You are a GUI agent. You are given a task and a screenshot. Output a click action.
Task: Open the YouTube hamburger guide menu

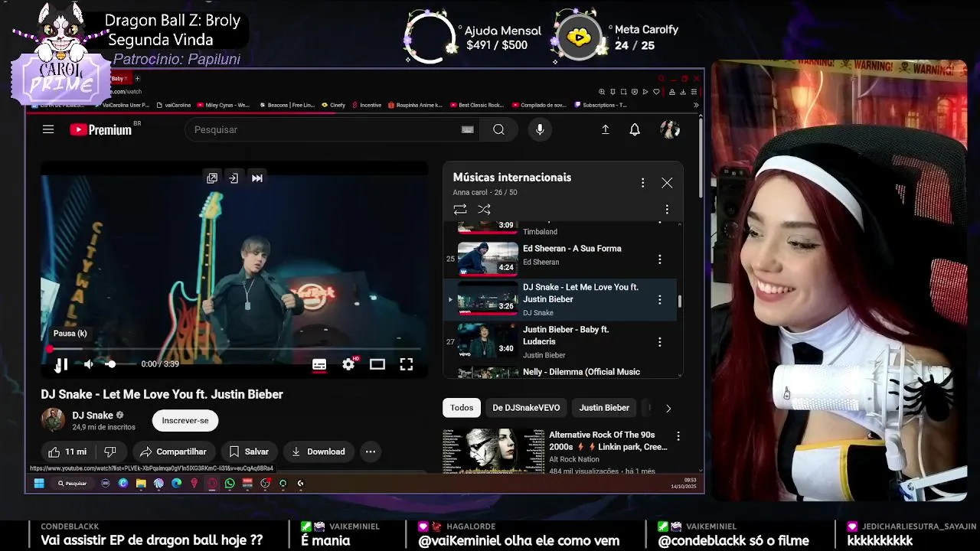[x=48, y=129]
